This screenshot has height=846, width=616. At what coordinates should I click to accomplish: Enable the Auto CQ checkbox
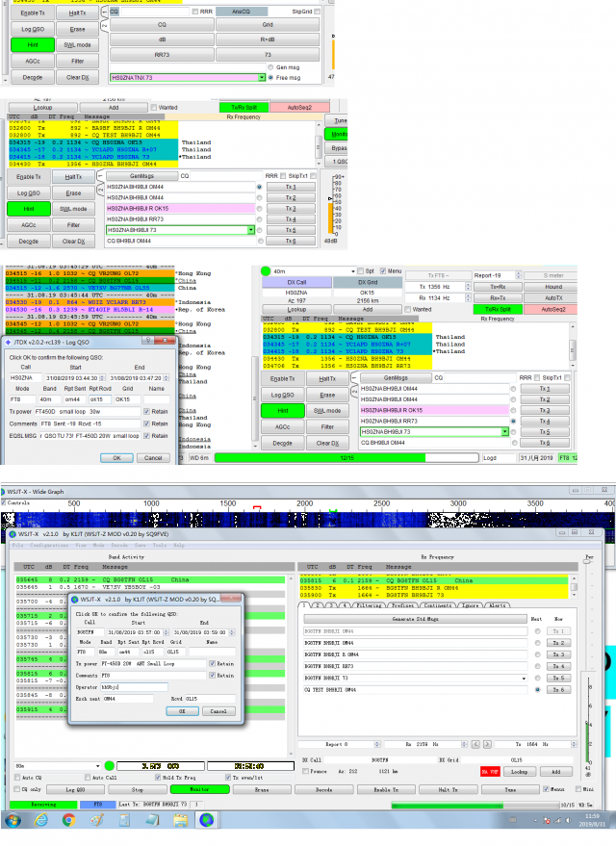(x=17, y=778)
